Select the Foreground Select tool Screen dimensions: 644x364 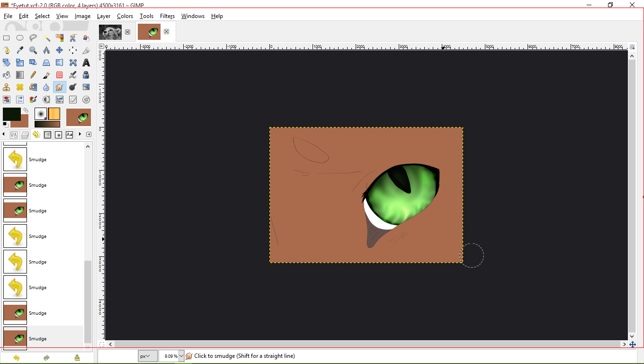click(86, 38)
